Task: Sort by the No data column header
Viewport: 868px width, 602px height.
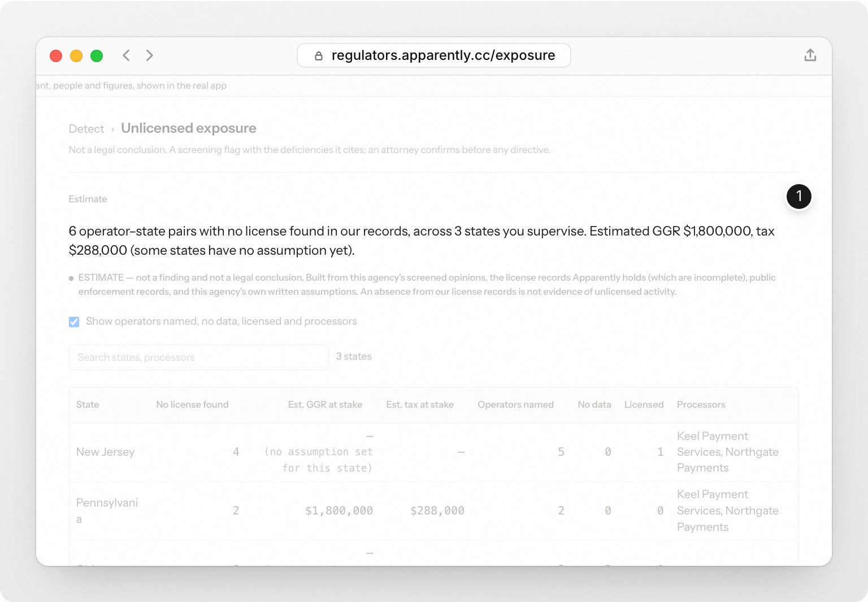Action: pyautogui.click(x=594, y=404)
